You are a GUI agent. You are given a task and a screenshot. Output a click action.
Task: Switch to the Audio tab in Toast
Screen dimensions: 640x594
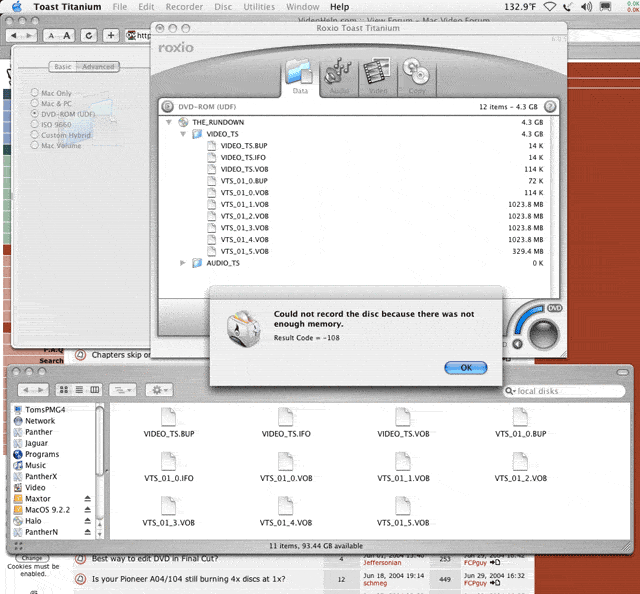pos(338,76)
